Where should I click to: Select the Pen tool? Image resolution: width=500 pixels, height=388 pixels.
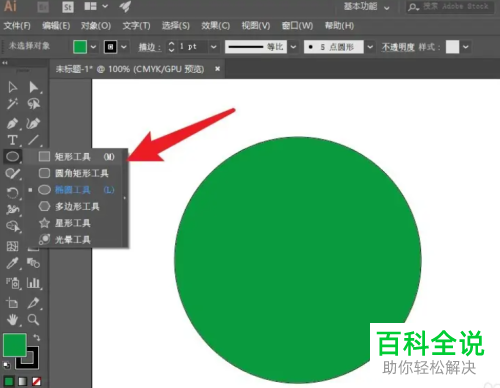click(x=12, y=124)
